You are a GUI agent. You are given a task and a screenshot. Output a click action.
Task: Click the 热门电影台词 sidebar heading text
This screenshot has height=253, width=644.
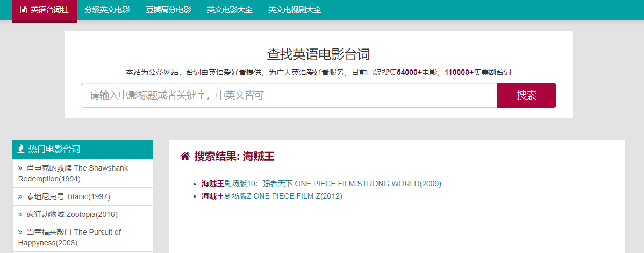click(54, 149)
